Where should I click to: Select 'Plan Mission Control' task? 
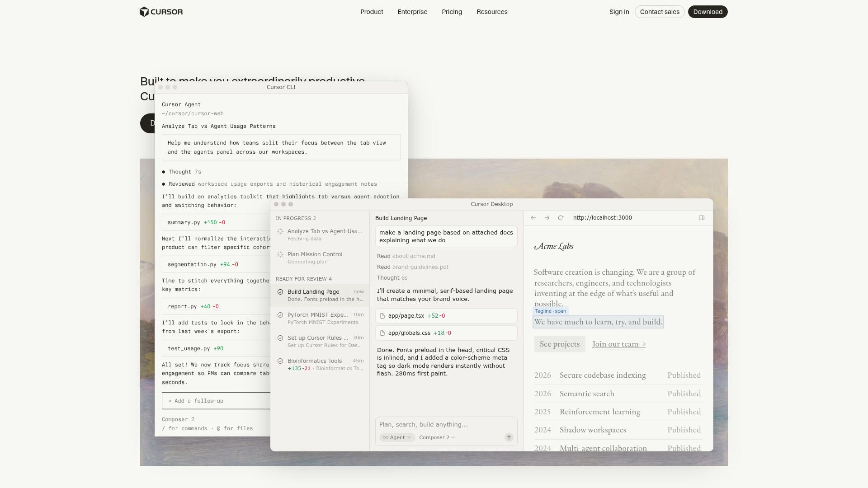point(320,258)
